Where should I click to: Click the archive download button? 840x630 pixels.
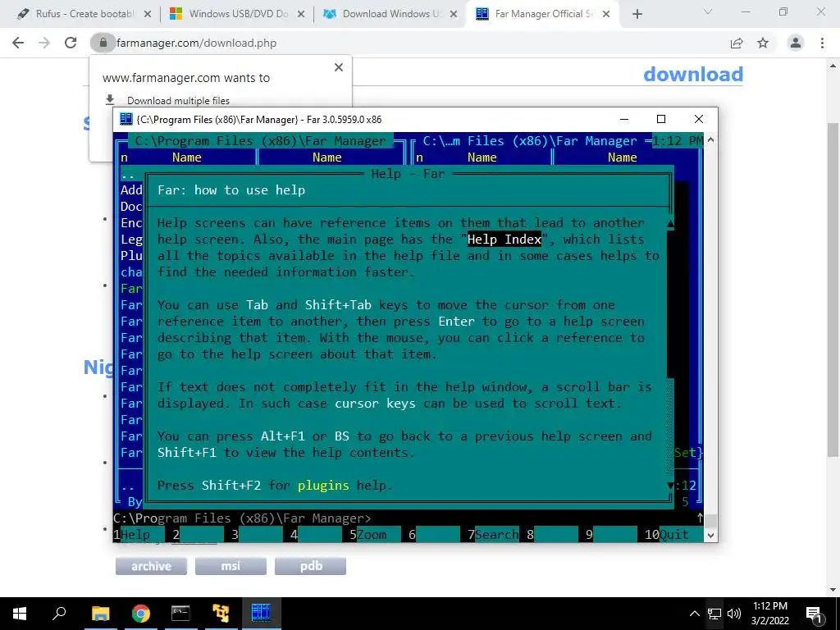(x=151, y=566)
